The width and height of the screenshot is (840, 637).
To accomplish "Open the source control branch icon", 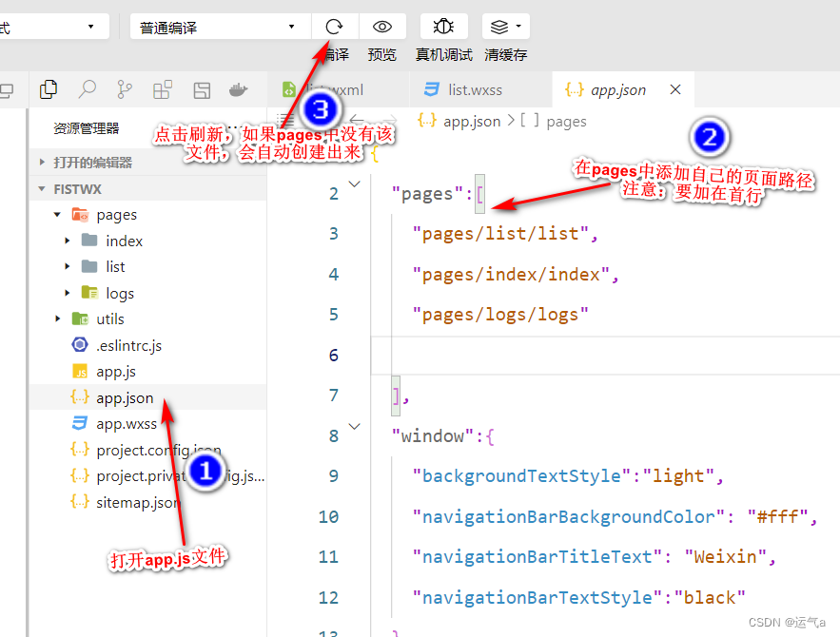I will 125,90.
